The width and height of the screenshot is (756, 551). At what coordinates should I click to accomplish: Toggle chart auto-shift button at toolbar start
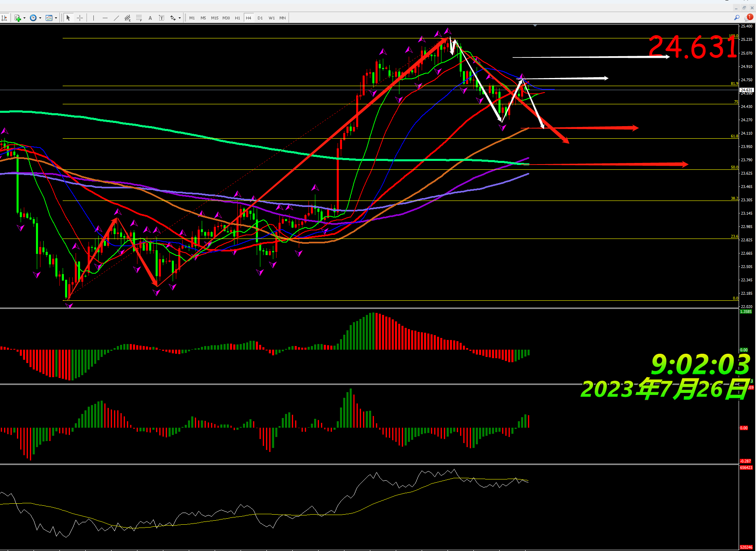point(4,18)
